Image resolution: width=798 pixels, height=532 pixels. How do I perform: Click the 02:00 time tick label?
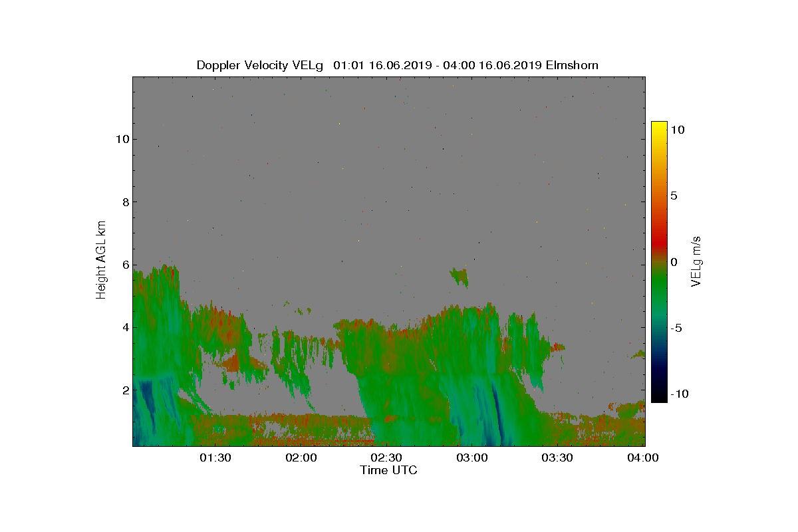tap(301, 458)
